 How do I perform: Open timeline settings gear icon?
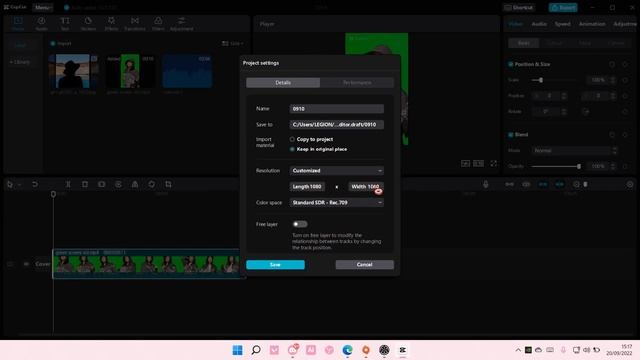click(630, 184)
